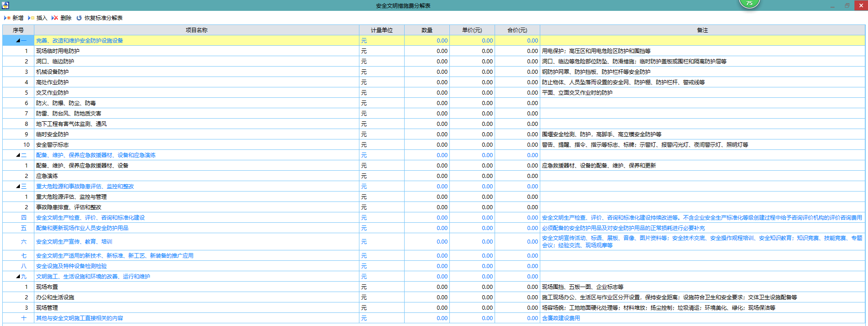Click the empty 备注 cell of 防雷、防台风 row
The width and height of the screenshot is (868, 326).
click(703, 113)
